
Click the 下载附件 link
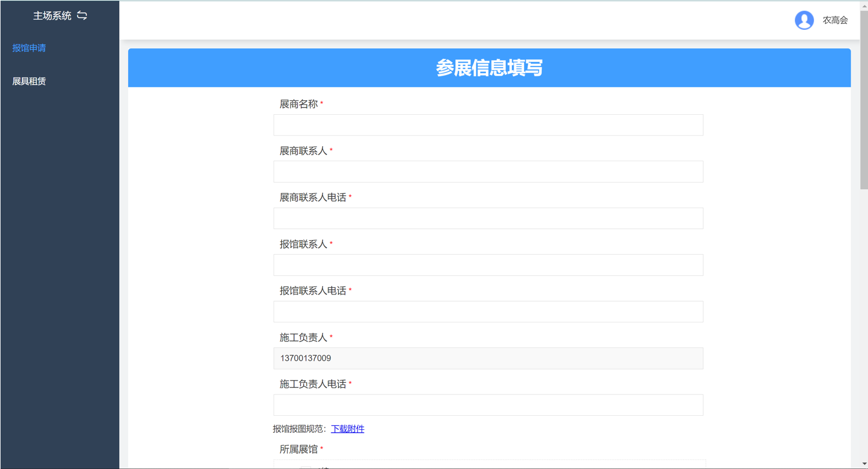tap(347, 429)
